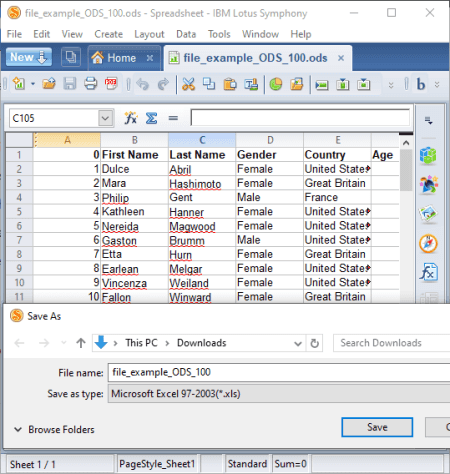
Task: Click the File name input field
Action: pos(279,372)
